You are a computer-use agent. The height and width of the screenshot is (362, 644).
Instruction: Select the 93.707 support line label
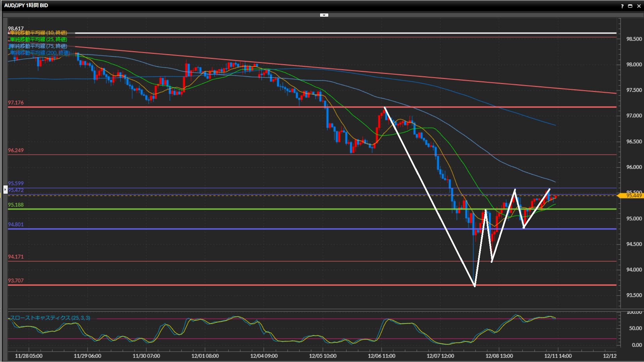[16, 281]
